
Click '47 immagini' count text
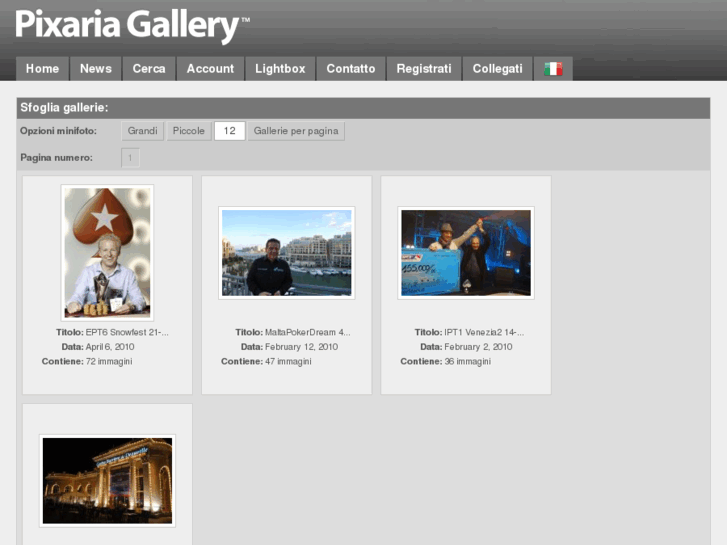pos(288,361)
